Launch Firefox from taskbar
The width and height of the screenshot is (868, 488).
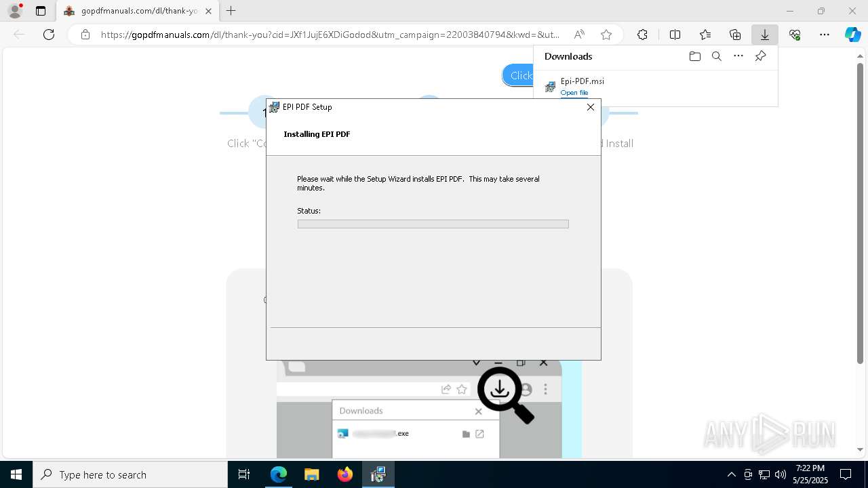344,474
